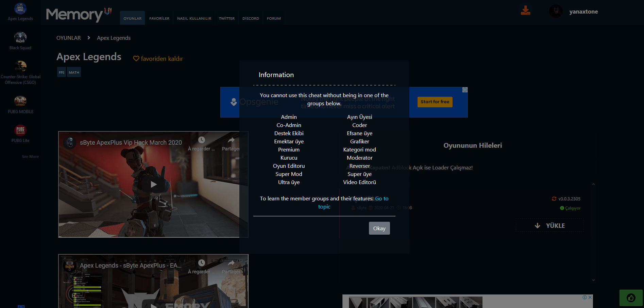The height and width of the screenshot is (308, 644).
Task: Click watch later clock on second video
Action: pyautogui.click(x=202, y=263)
